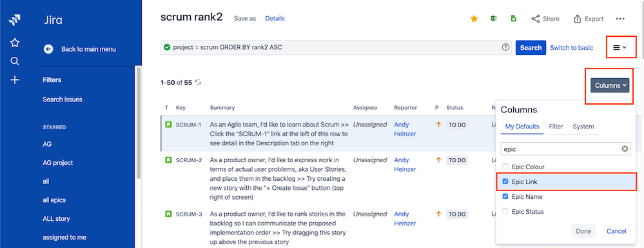Screen dimensions: 644x248
Task: Open the SCRUM-2 issue key
Action: coord(189,160)
